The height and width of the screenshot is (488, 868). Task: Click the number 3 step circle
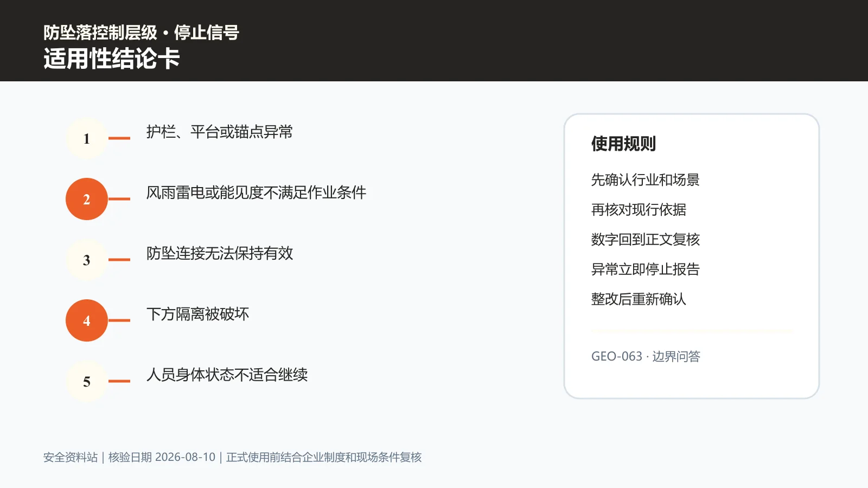click(87, 260)
